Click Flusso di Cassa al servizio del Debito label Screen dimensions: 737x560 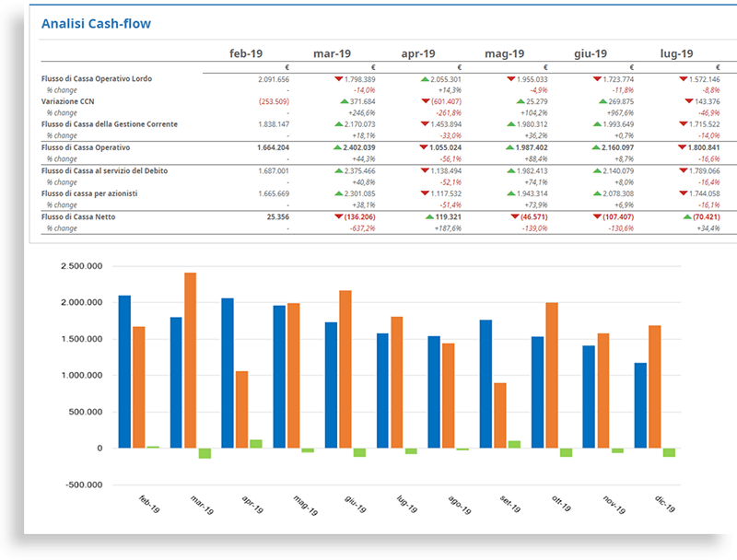pos(104,170)
